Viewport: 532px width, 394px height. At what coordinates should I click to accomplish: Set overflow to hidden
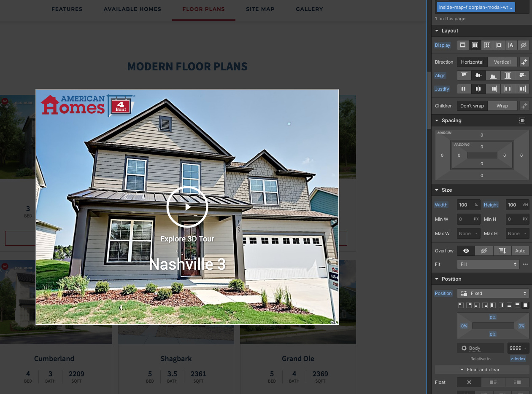click(x=484, y=251)
